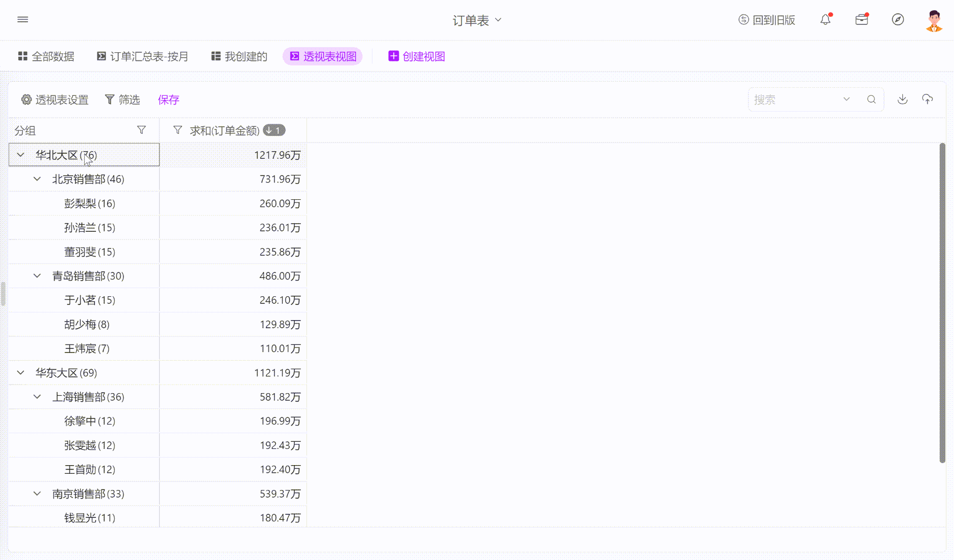Image resolution: width=954 pixels, height=560 pixels.
Task: Click the vertical table scrollbar
Action: 942,303
